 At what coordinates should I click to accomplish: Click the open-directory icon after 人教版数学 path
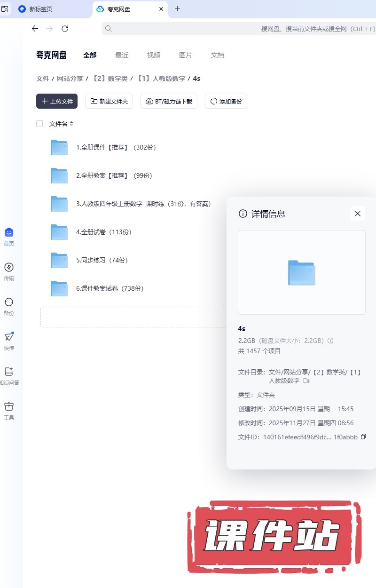[306, 381]
